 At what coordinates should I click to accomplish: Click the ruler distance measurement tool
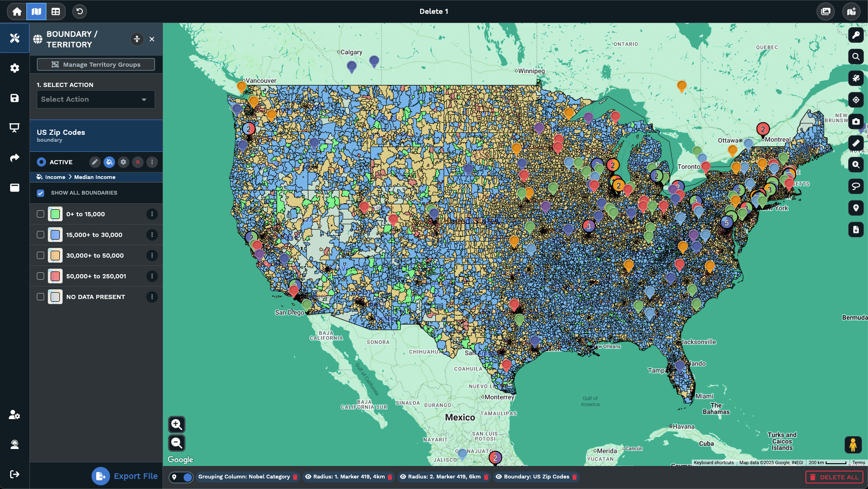856,143
